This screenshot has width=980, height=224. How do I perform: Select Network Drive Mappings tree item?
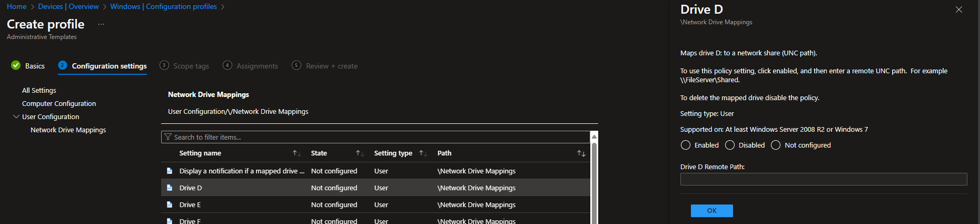click(x=68, y=130)
